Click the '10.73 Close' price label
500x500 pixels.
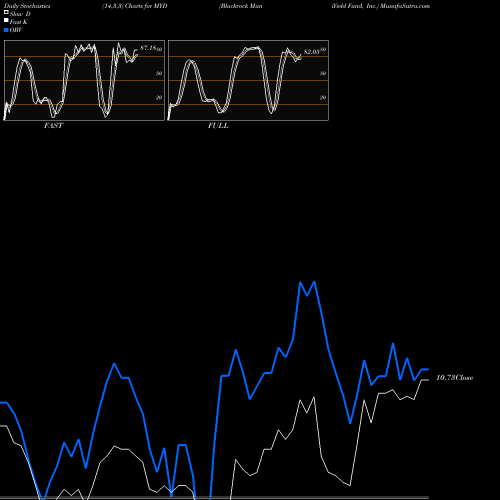coord(455,378)
